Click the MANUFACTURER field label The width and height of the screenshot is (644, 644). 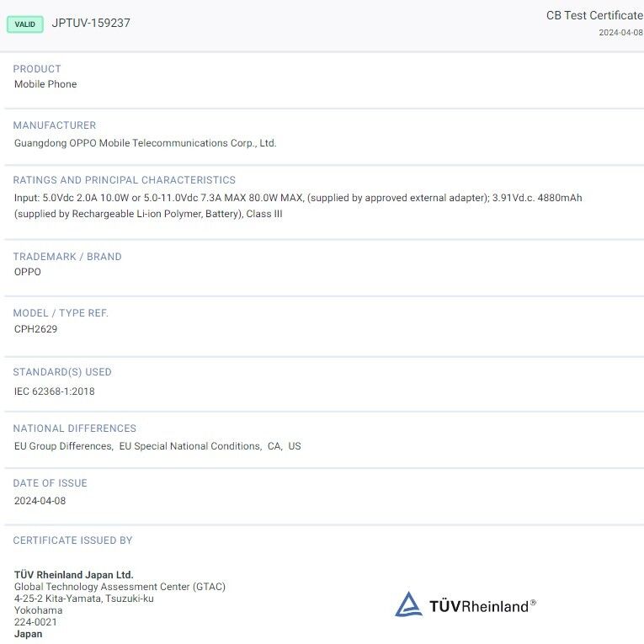(x=54, y=125)
